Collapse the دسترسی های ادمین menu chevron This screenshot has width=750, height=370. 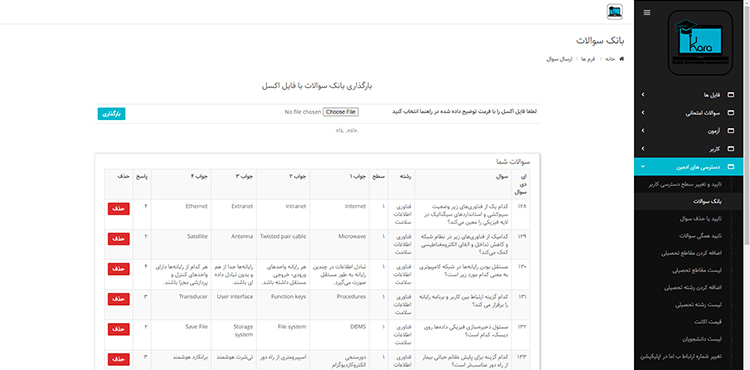(642, 167)
